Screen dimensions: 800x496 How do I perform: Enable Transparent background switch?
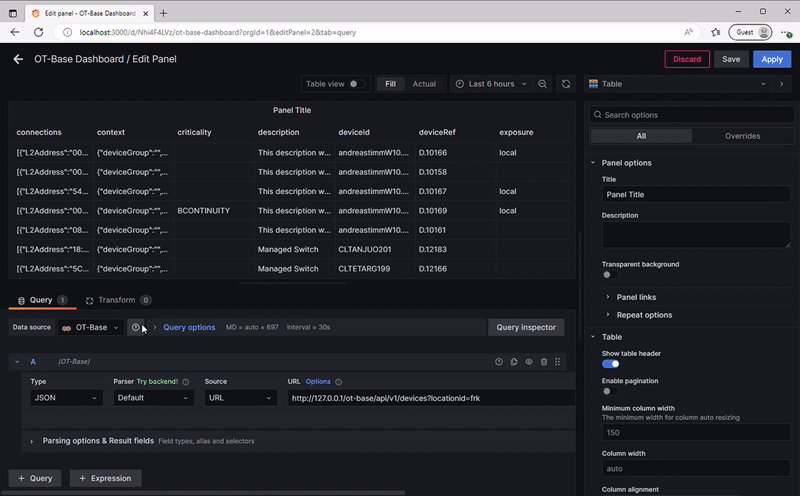click(x=610, y=275)
